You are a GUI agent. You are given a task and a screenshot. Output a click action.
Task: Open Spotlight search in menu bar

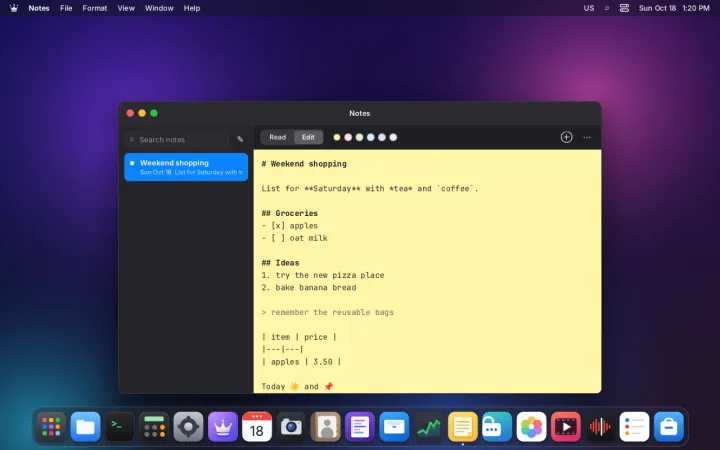607,8
